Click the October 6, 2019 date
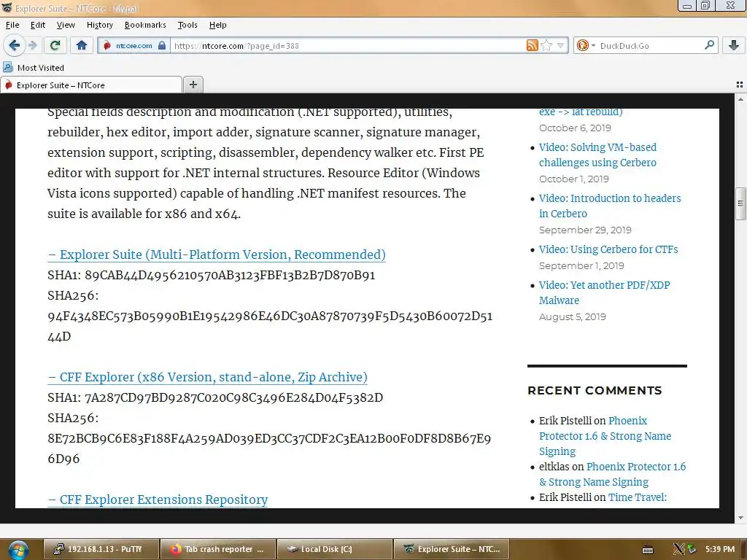Image resolution: width=747 pixels, height=560 pixels. pyautogui.click(x=575, y=128)
